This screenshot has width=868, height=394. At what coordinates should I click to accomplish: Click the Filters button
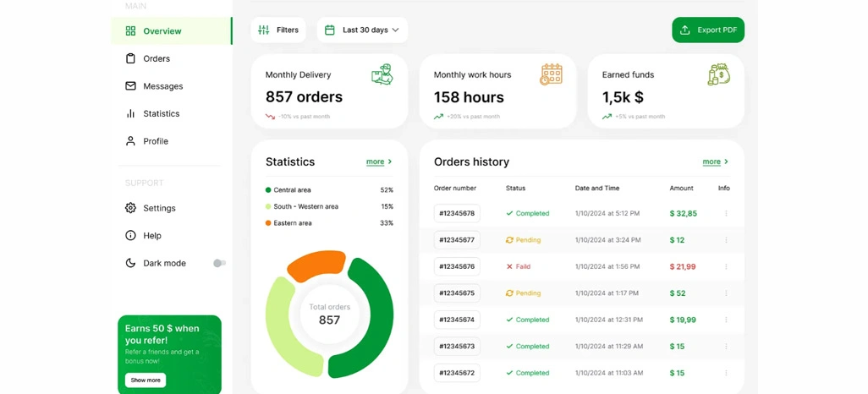[278, 30]
